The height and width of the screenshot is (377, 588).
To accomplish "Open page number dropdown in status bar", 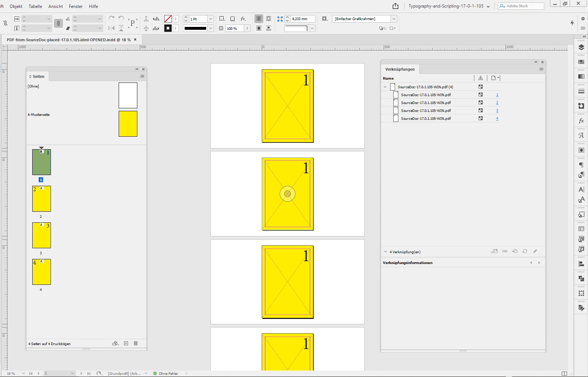I will click(x=72, y=373).
